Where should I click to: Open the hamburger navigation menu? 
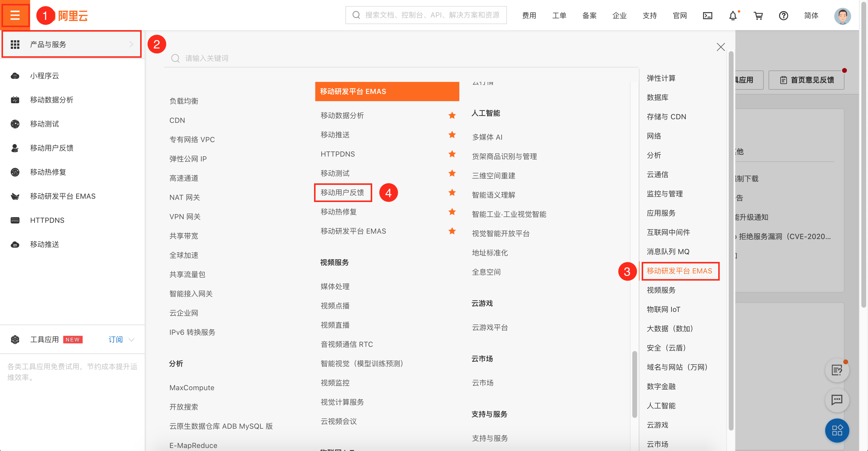[x=15, y=15]
